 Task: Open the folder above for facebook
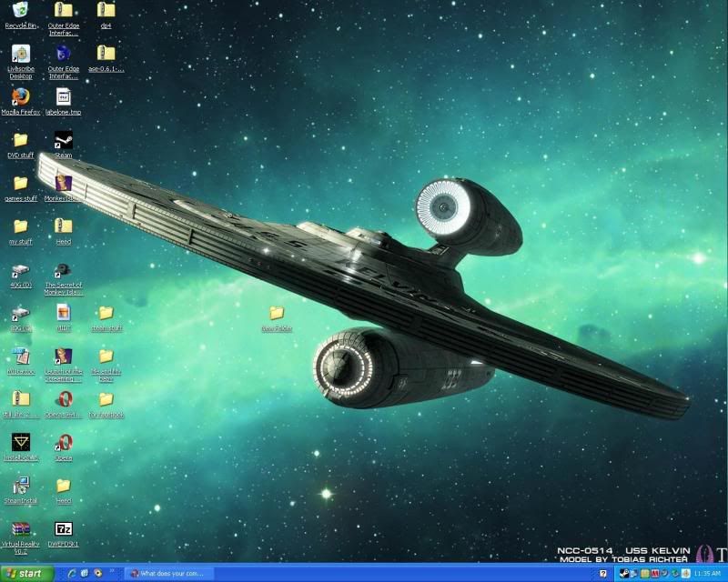pos(106,365)
